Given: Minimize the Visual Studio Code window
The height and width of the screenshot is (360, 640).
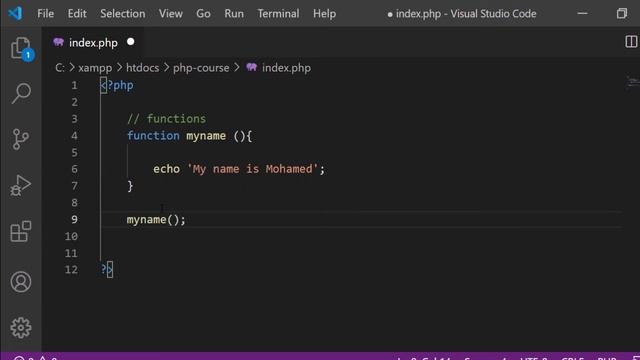Looking at the screenshot, I should (582, 13).
